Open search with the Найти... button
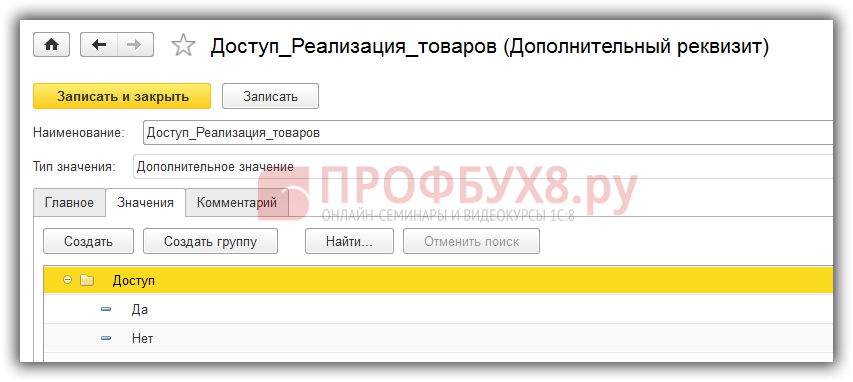 (349, 241)
